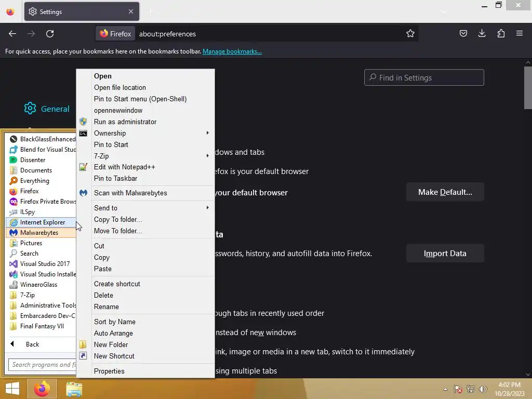Choose Scan with Malwarebytes
This screenshot has width=532, height=399.
[x=145, y=193]
